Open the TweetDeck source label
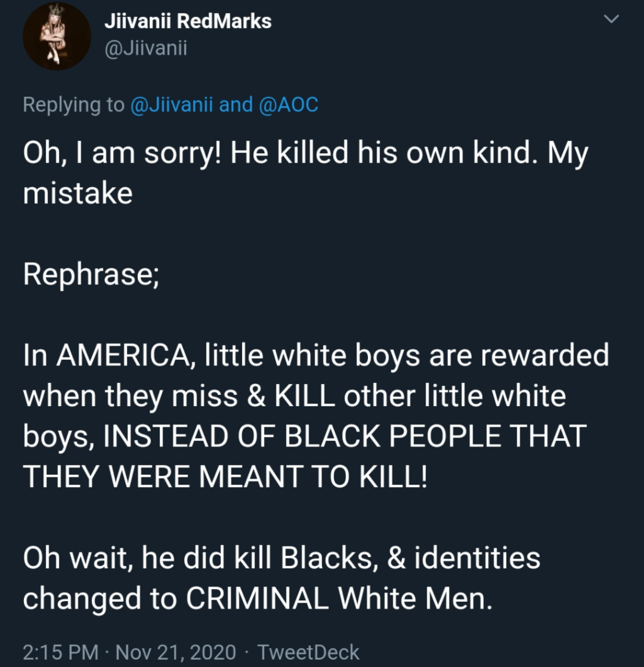644x667 pixels. (x=308, y=652)
